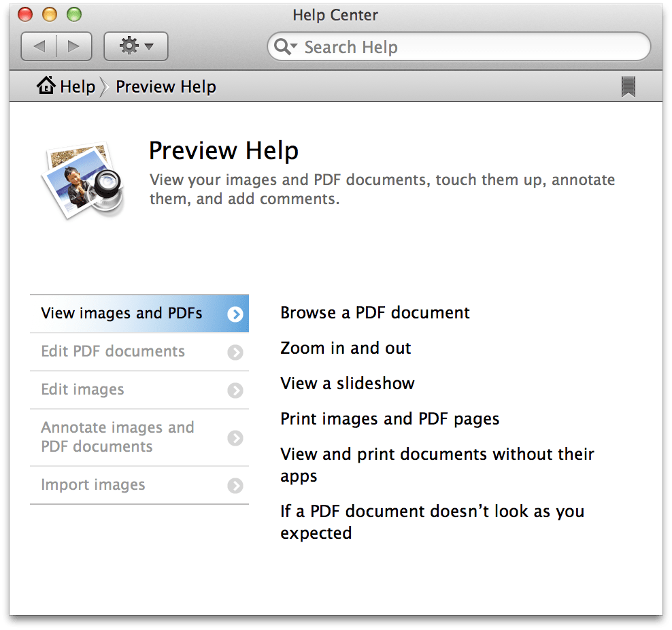Select Edit PDF documents topic

click(139, 352)
